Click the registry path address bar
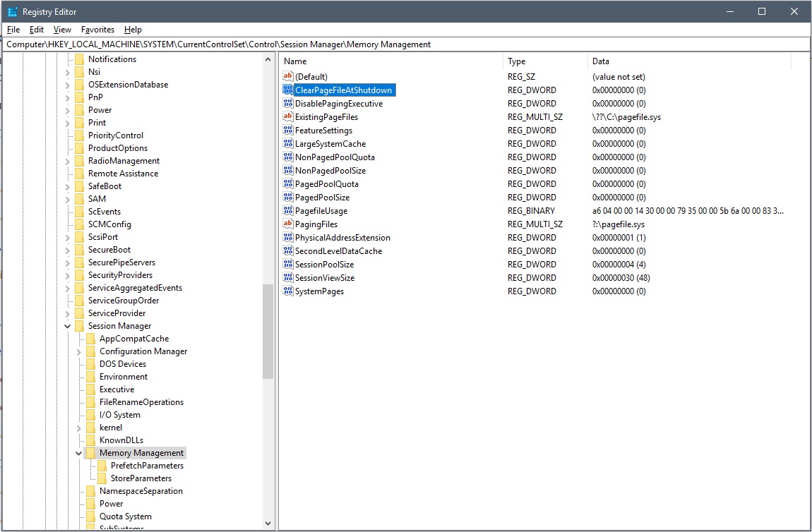812x532 pixels. [406, 44]
